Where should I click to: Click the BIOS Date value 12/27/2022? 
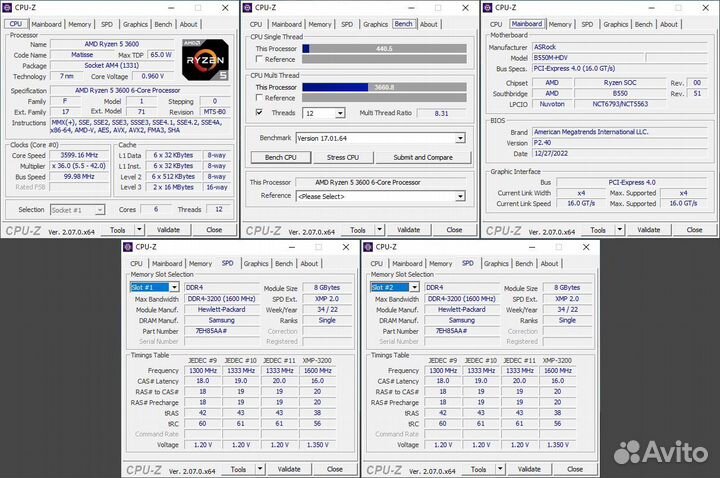tap(619, 153)
